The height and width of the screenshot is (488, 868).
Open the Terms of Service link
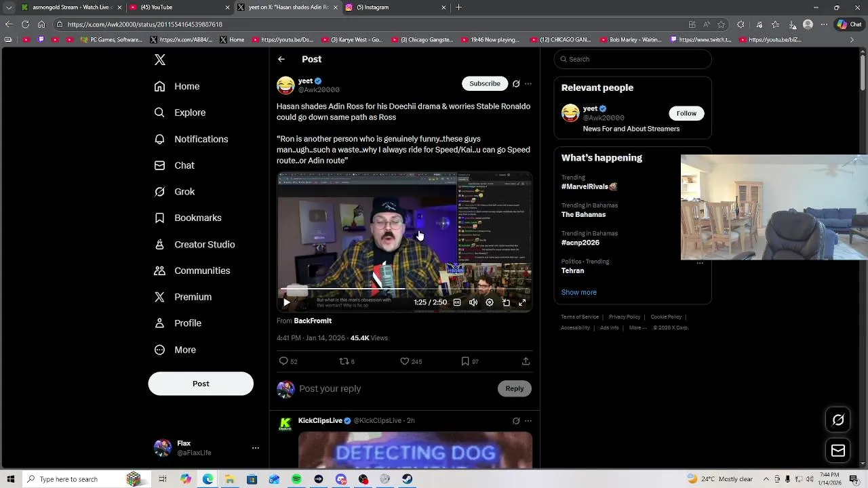580,317
